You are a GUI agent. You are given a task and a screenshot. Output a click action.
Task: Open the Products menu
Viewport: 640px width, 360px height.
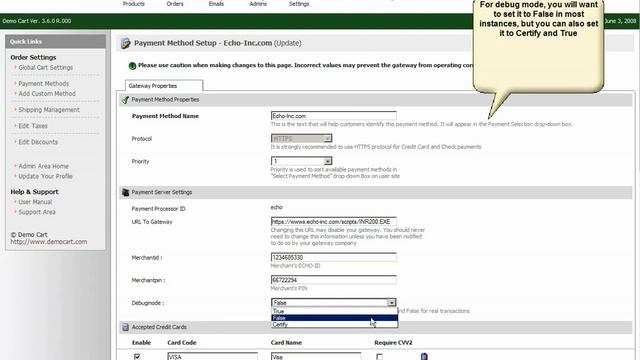[x=133, y=4]
